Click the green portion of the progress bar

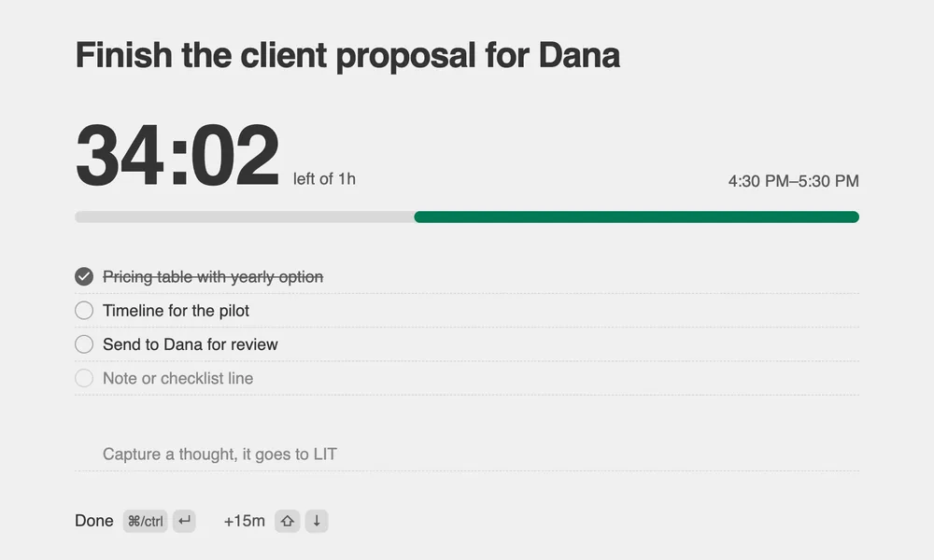636,217
